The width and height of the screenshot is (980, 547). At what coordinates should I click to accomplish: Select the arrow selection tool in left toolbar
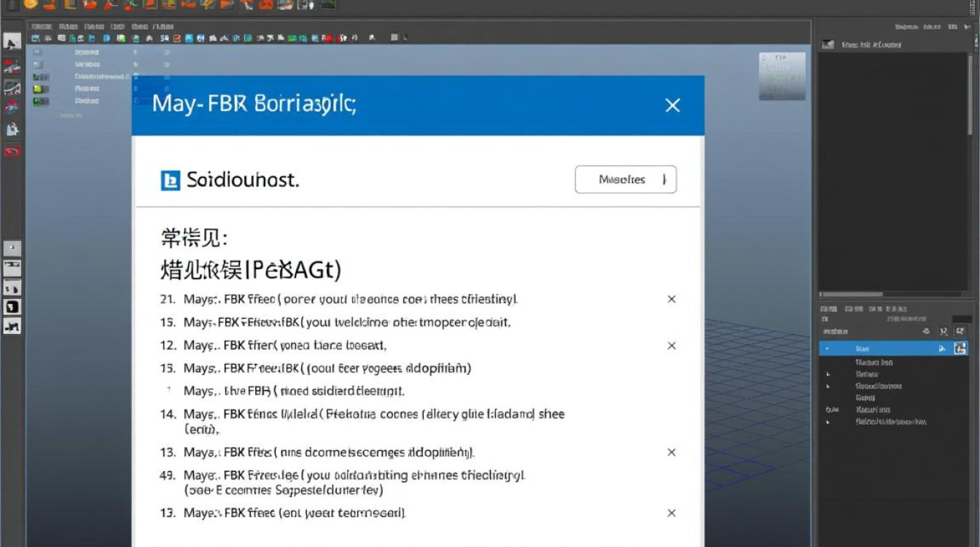coord(12,42)
